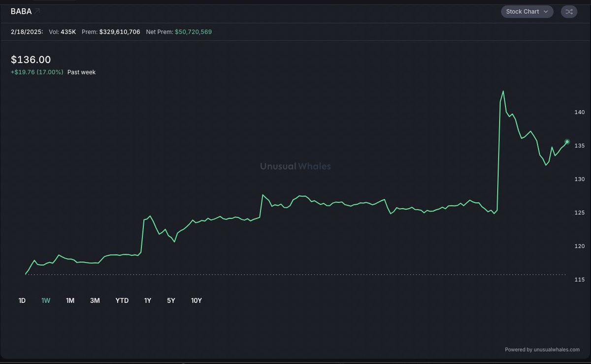Viewport: 591px width, 364px height.
Task: Click the Prem $329,610,706 value
Action: tap(120, 32)
